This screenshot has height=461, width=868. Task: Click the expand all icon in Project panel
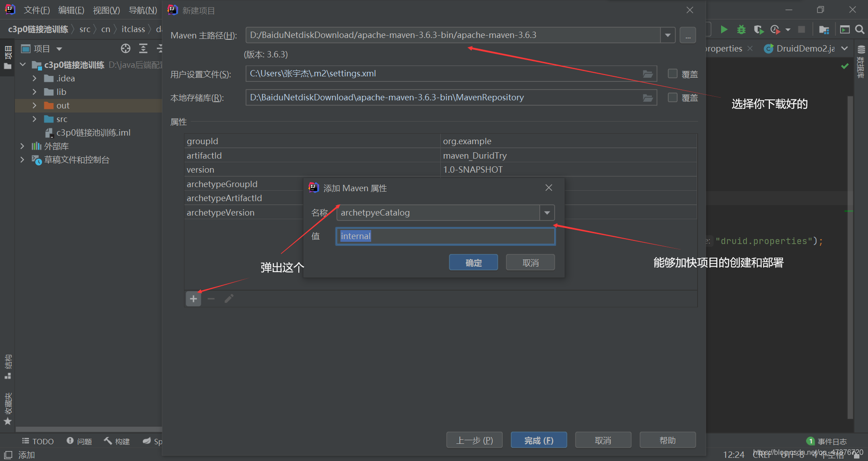point(143,48)
